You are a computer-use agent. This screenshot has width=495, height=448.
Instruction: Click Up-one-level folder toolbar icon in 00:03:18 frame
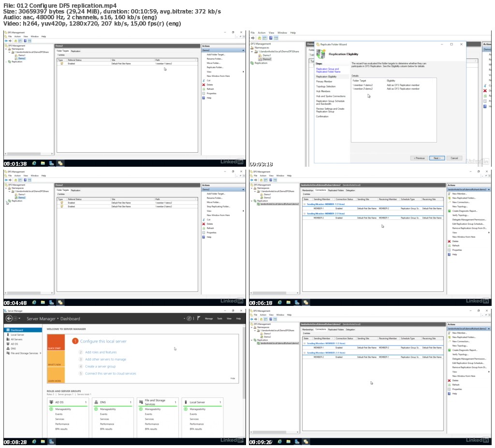pos(259,38)
